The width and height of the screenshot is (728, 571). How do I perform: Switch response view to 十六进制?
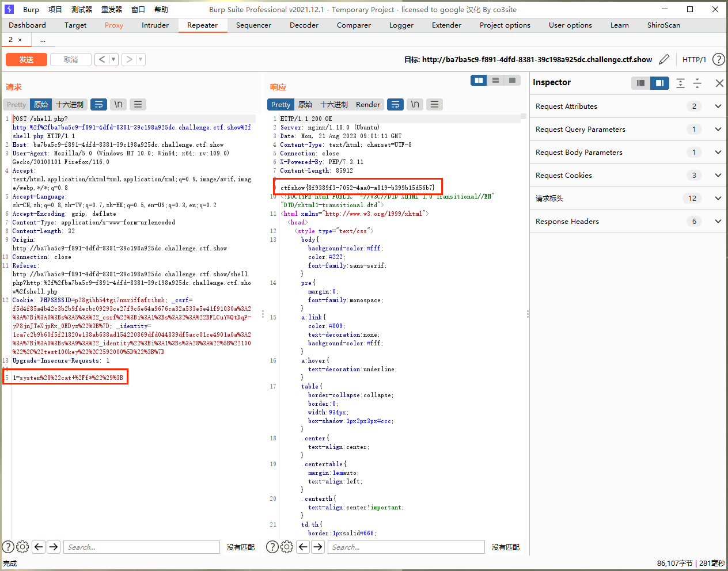click(x=334, y=104)
